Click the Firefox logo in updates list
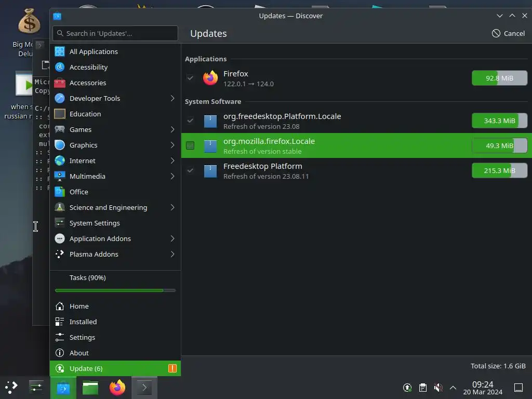This screenshot has width=532, height=399. click(x=210, y=78)
